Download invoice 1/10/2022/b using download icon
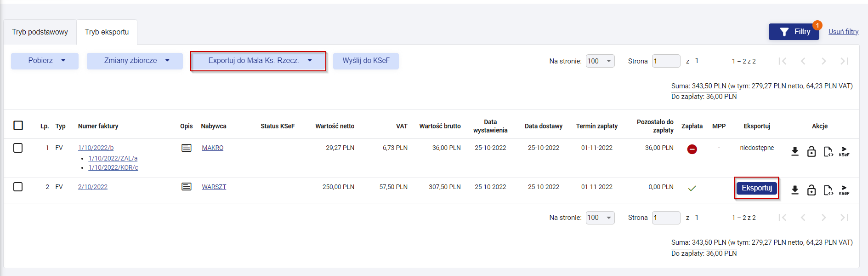 pyautogui.click(x=795, y=151)
